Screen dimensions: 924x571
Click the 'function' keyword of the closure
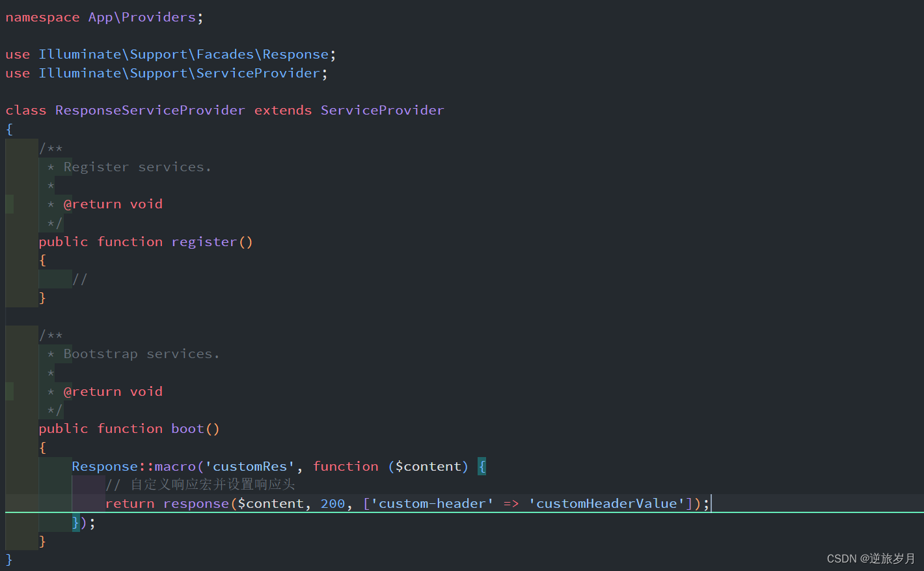click(346, 467)
